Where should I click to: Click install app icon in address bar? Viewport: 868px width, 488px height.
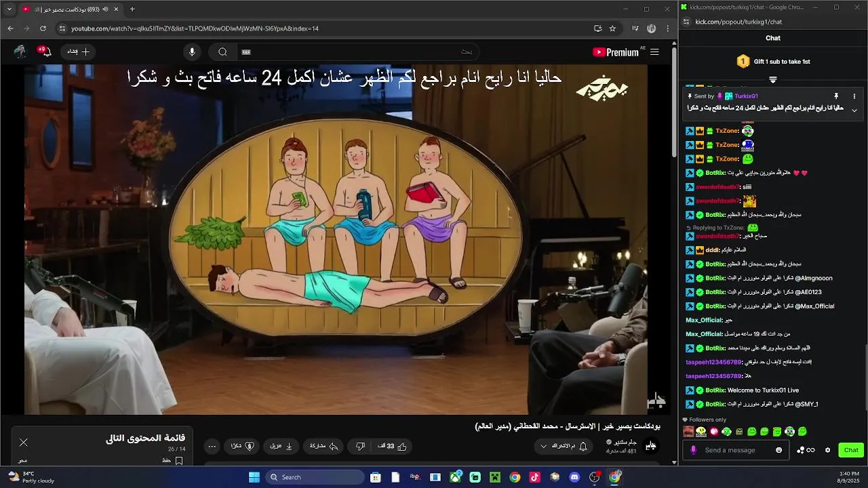tap(597, 28)
